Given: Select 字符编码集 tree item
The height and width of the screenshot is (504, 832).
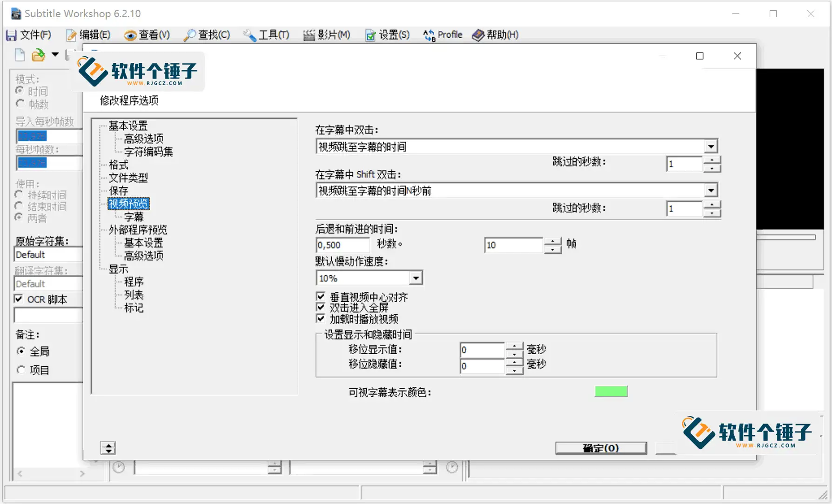Looking at the screenshot, I should (148, 152).
